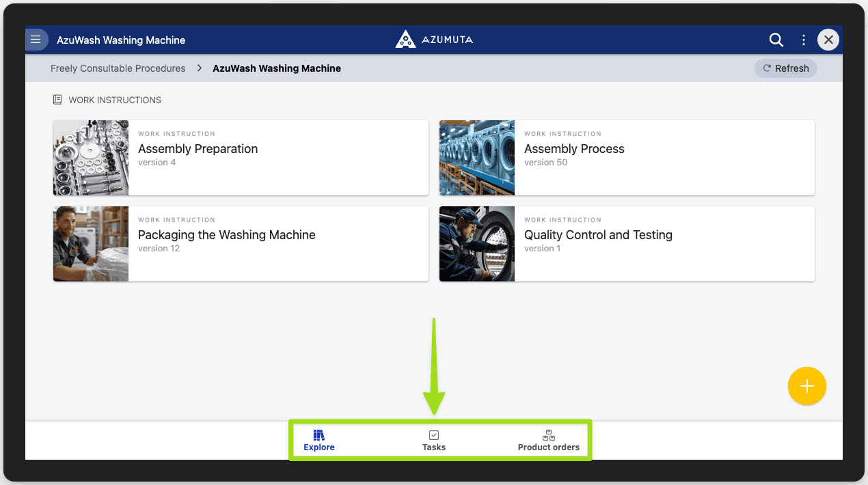The image size is (868, 485).
Task: Click the work instructions section icon
Action: click(x=57, y=100)
